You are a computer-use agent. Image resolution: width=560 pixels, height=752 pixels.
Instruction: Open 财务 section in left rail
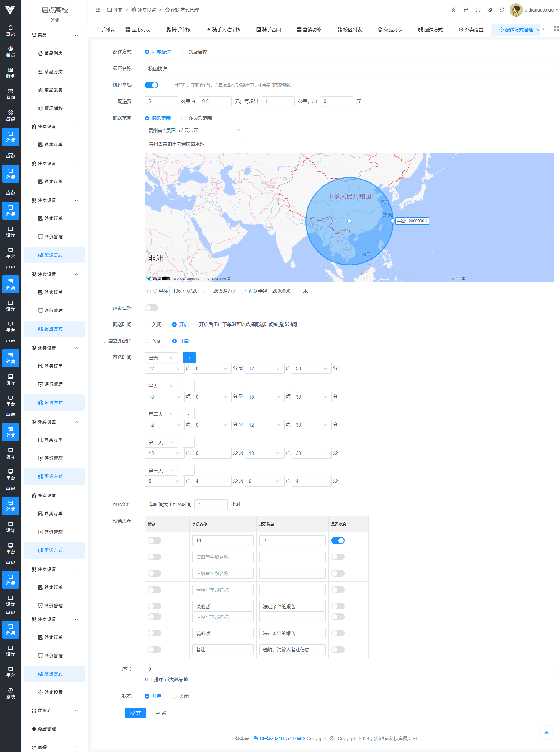(11, 73)
